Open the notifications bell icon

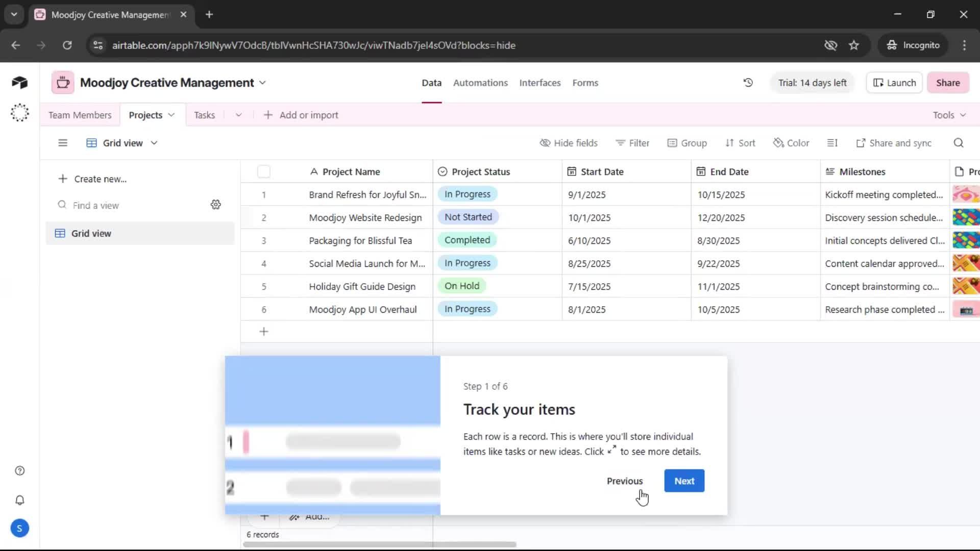click(20, 500)
